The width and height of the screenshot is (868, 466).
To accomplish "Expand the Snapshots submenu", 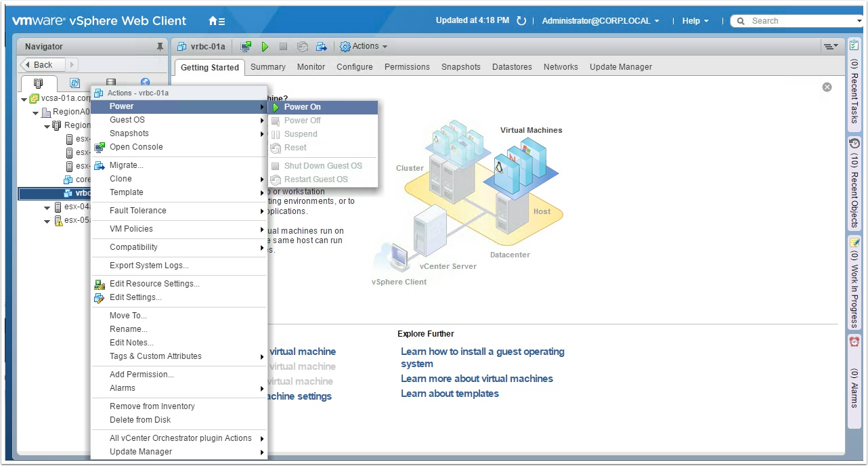I will point(179,133).
